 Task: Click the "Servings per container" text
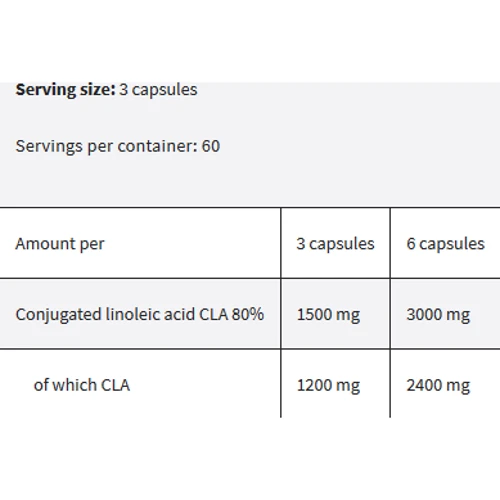(107, 146)
